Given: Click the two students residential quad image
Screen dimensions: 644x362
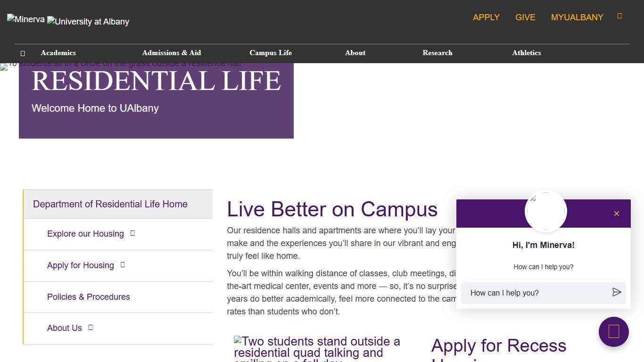Looking at the screenshot, I should click(317, 348).
